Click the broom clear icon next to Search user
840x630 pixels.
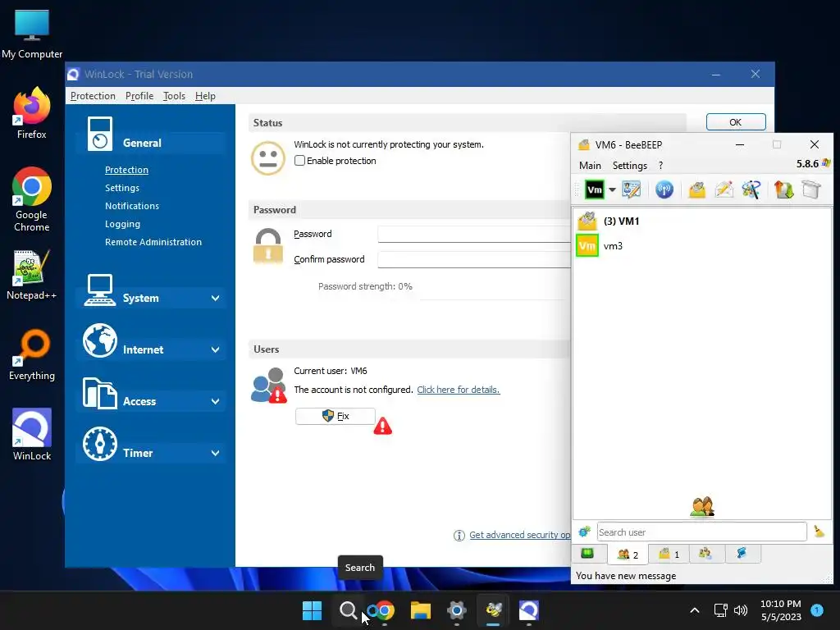pyautogui.click(x=819, y=532)
